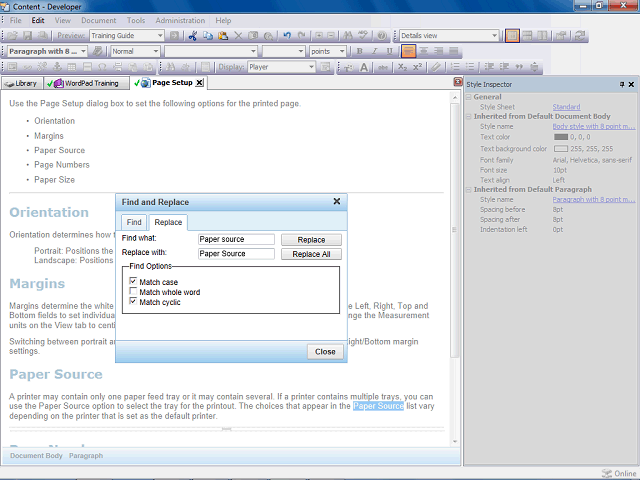Open the Administration menu
The image size is (640, 480).
[x=180, y=20]
